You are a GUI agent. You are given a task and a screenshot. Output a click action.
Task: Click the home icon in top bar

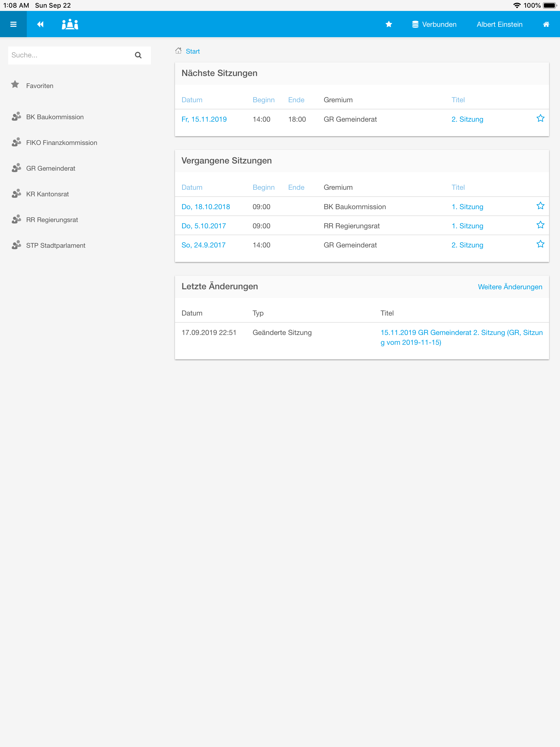point(546,24)
